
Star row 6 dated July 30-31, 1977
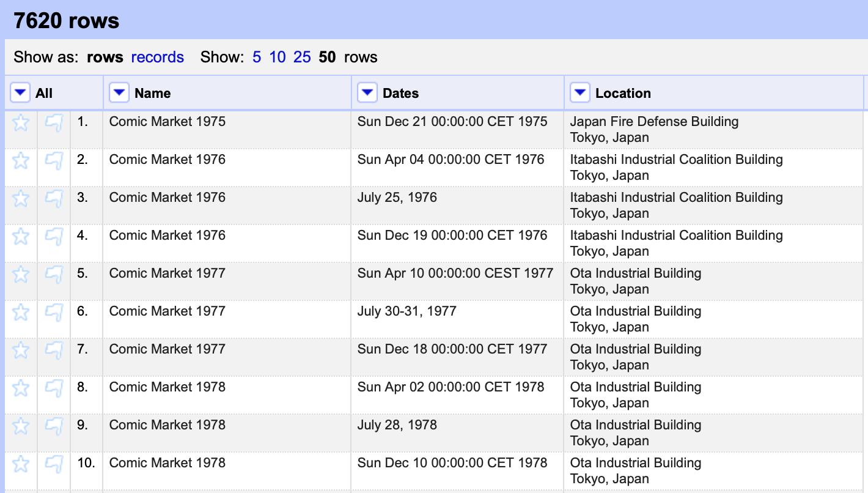21,313
